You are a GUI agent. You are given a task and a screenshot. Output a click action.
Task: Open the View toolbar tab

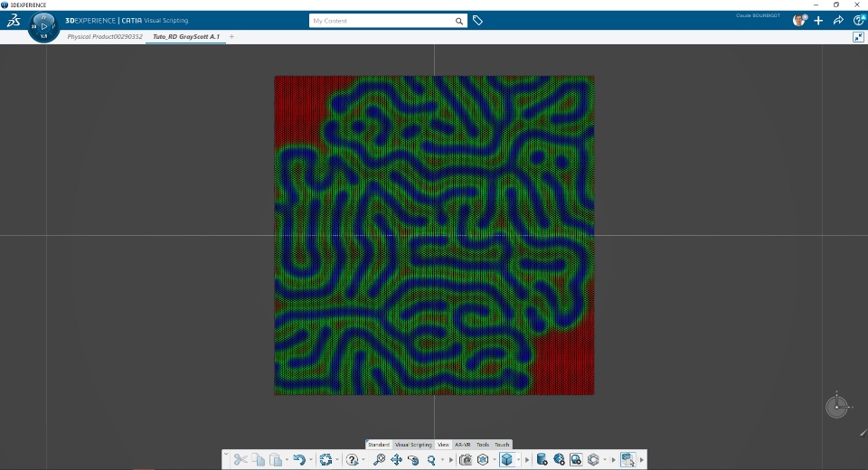(x=443, y=445)
